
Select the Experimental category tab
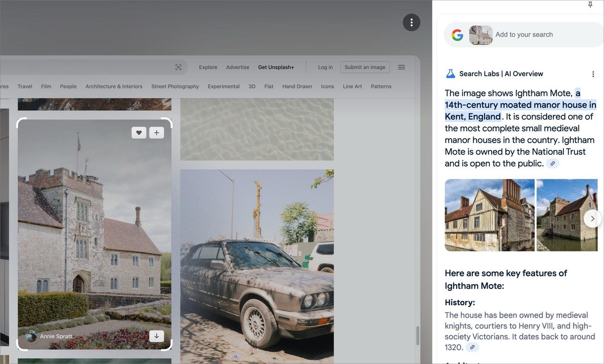coord(224,87)
